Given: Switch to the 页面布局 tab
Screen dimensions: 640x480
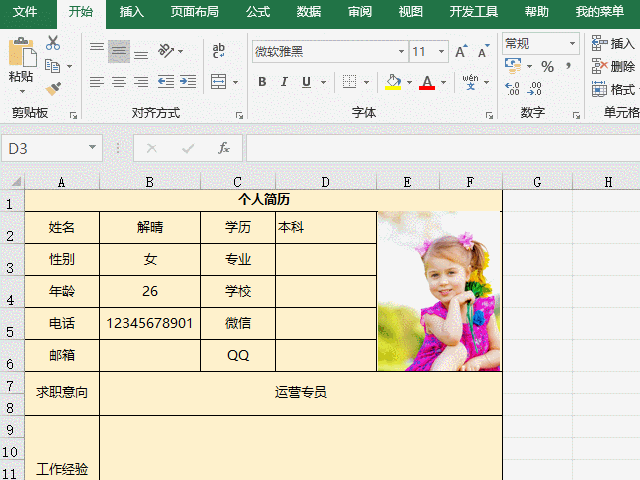Looking at the screenshot, I should pyautogui.click(x=195, y=12).
